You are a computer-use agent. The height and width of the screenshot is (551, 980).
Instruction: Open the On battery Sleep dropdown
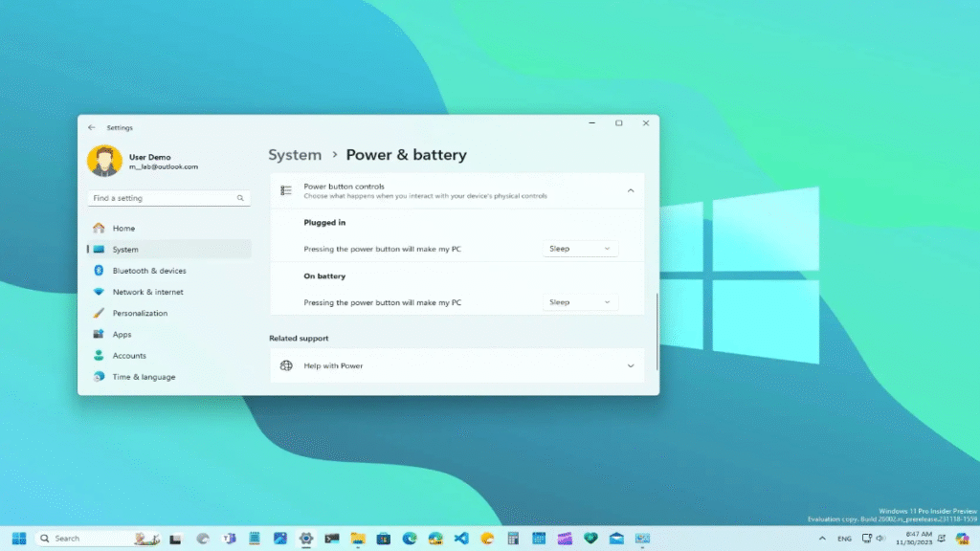(x=580, y=301)
